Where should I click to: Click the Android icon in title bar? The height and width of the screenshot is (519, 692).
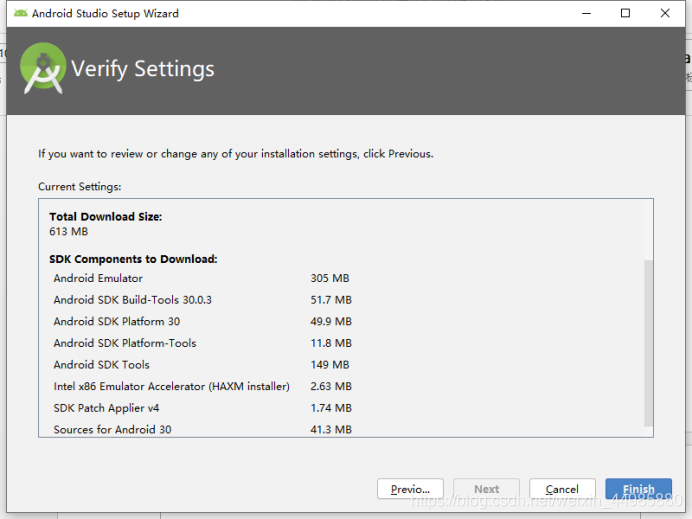point(20,13)
